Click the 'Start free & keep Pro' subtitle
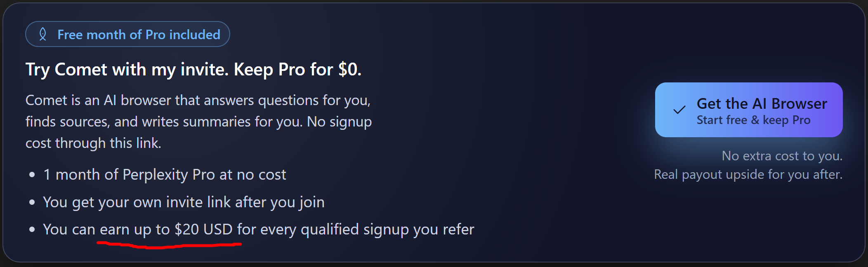This screenshot has width=868, height=267. click(x=753, y=120)
